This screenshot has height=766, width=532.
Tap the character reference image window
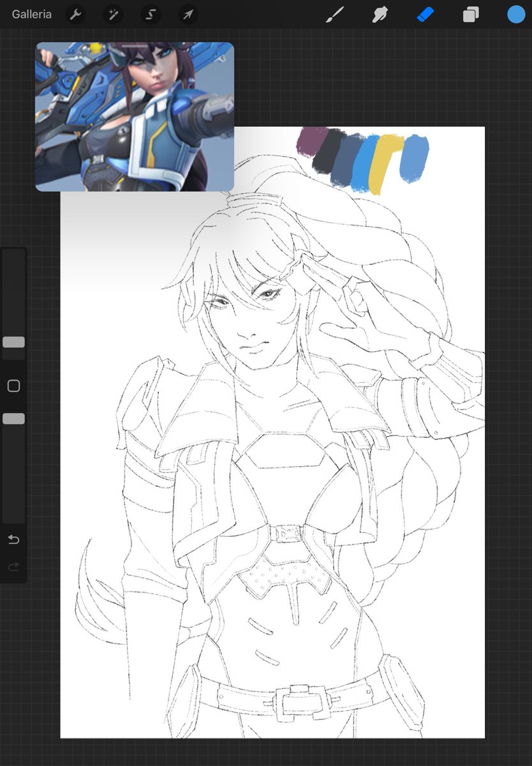(x=135, y=117)
